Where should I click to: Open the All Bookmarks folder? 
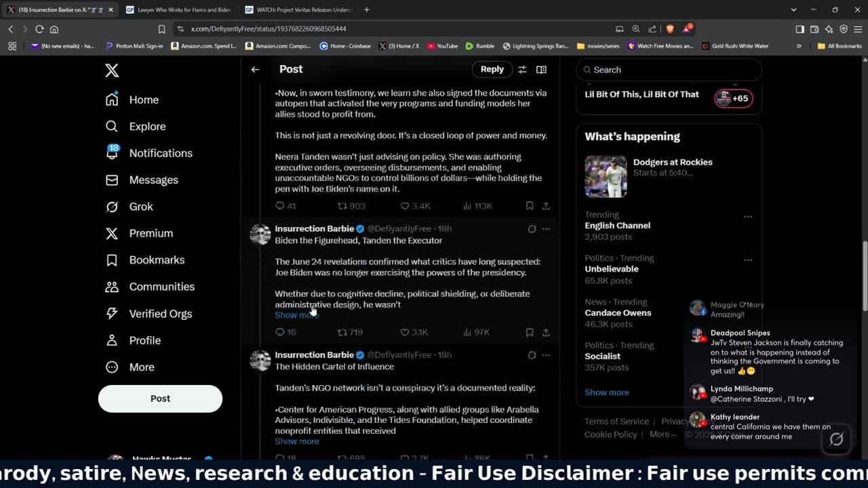coord(840,46)
